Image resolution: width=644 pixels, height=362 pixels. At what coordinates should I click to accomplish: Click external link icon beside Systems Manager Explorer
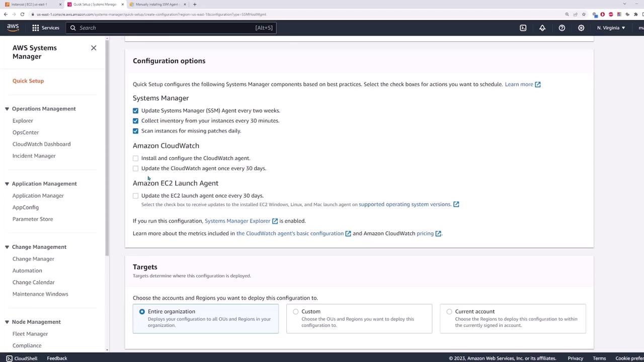pyautogui.click(x=275, y=221)
